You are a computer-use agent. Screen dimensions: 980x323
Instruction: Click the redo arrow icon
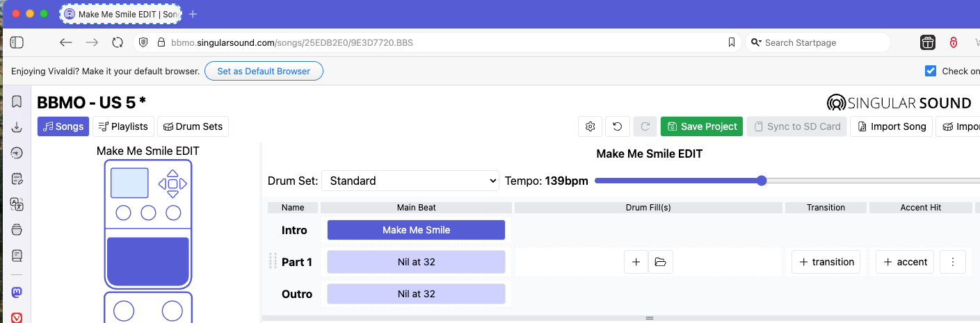pos(645,126)
